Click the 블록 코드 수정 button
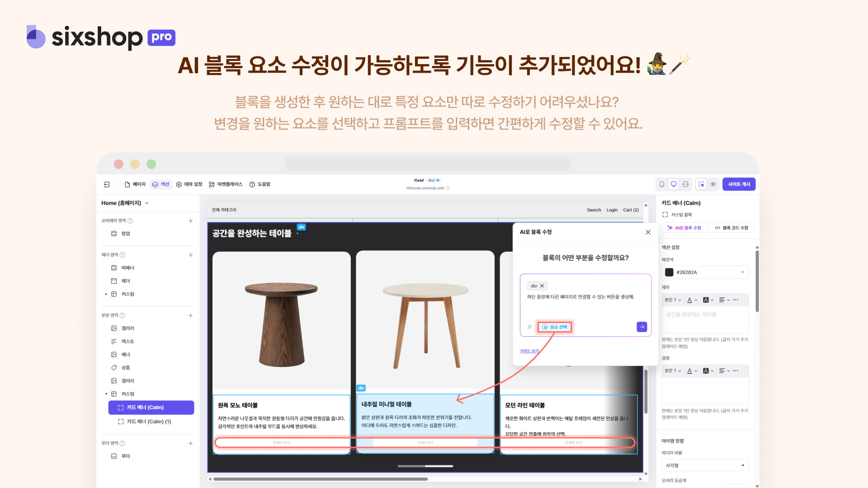Image resolution: width=868 pixels, height=488 pixels. click(x=731, y=228)
